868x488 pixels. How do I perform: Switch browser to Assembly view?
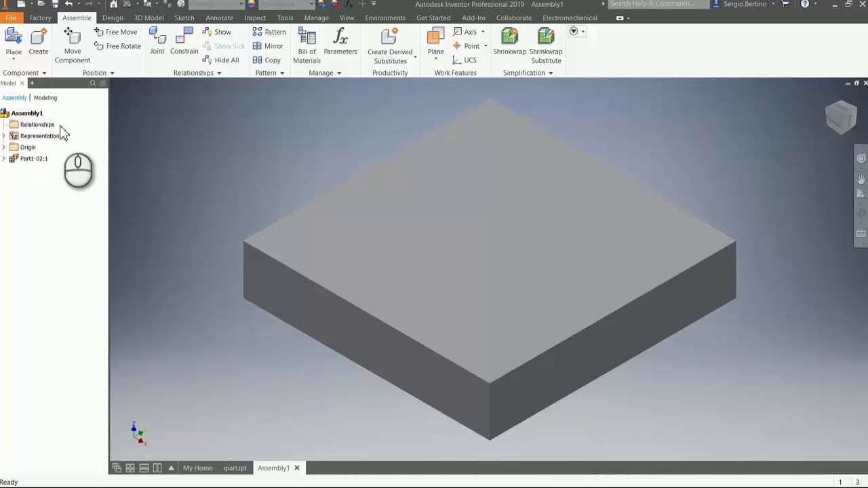[x=14, y=98]
